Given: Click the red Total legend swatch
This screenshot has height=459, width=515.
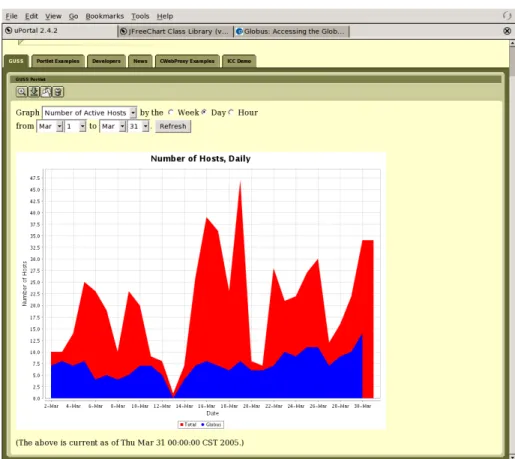Looking at the screenshot, I should click(x=182, y=424).
